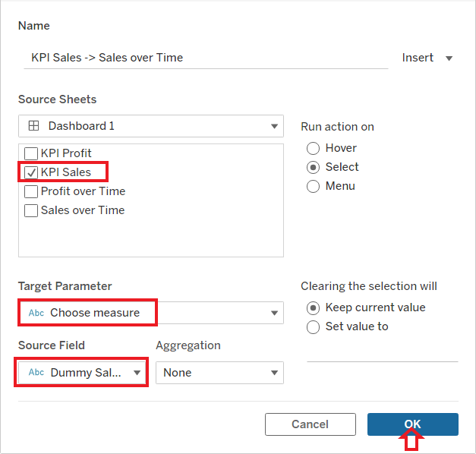Expand the Aggregation None dropdown

point(220,373)
